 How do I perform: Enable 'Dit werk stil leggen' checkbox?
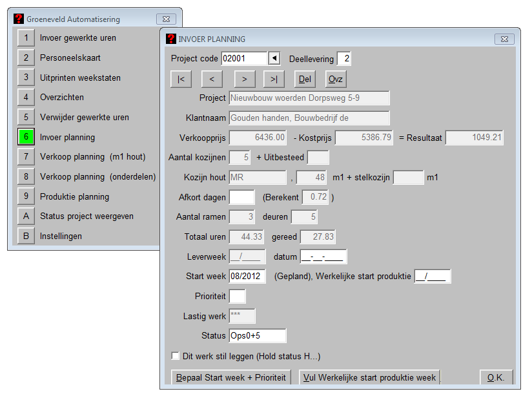pyautogui.click(x=175, y=356)
